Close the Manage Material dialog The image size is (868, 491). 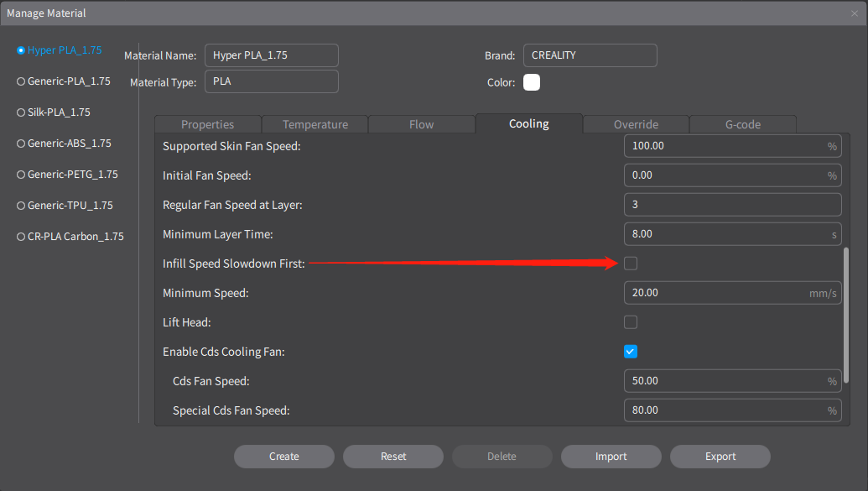tap(855, 13)
